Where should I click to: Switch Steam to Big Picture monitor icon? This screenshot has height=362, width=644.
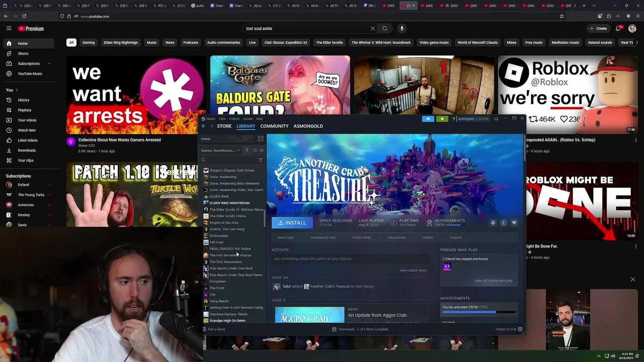point(496,119)
